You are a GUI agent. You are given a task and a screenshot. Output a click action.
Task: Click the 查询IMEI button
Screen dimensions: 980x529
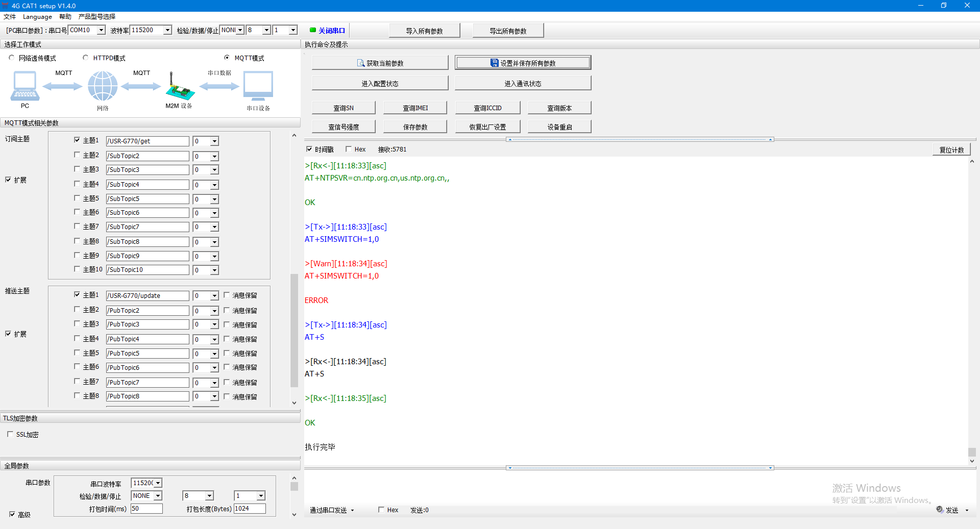[415, 108]
